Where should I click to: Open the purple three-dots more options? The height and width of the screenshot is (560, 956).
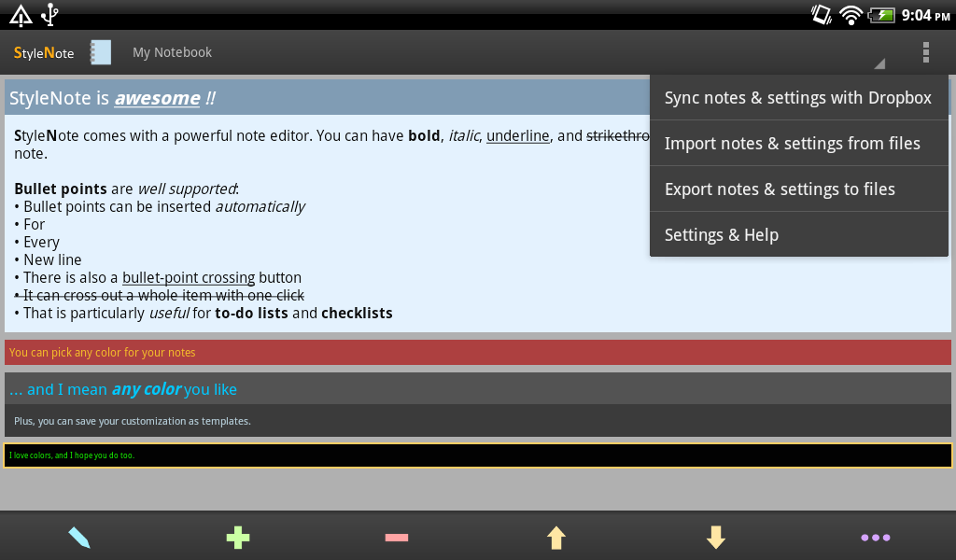[876, 538]
